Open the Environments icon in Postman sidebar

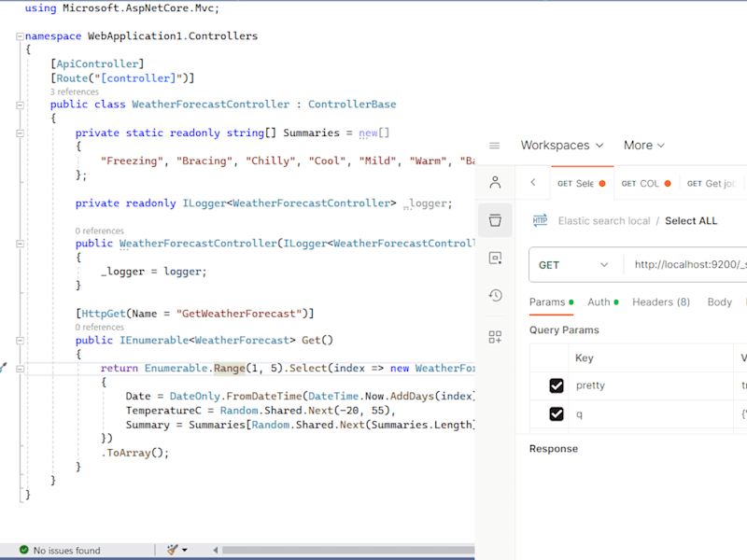point(495,258)
